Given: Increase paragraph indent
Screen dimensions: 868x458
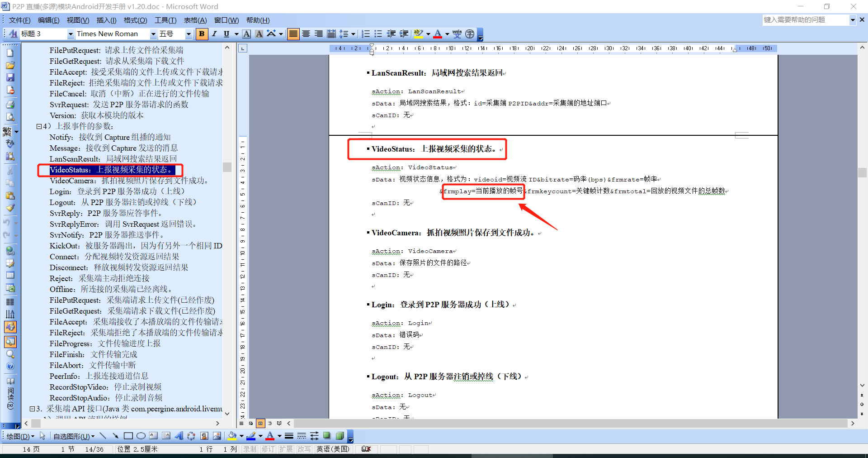Looking at the screenshot, I should [404, 34].
